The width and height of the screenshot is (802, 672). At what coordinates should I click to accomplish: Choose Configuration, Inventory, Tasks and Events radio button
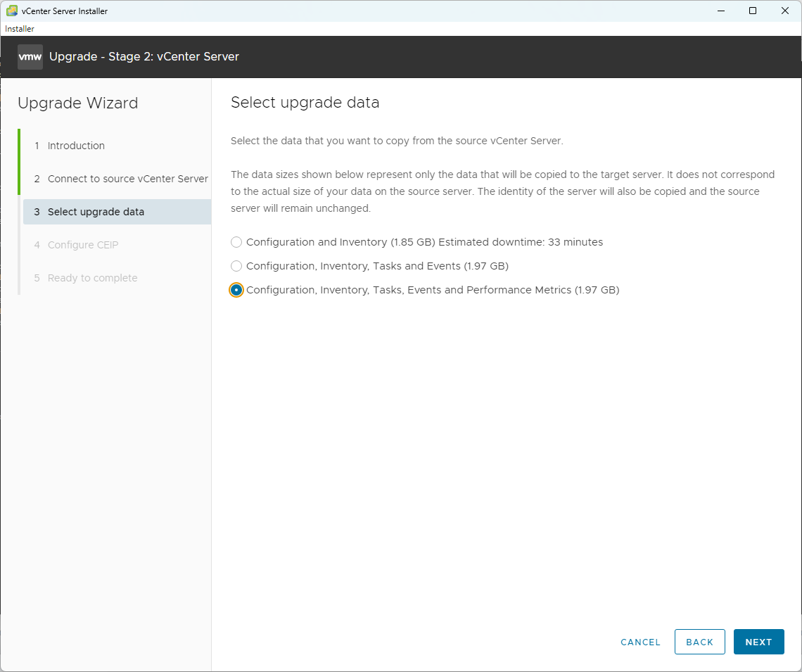(x=236, y=266)
